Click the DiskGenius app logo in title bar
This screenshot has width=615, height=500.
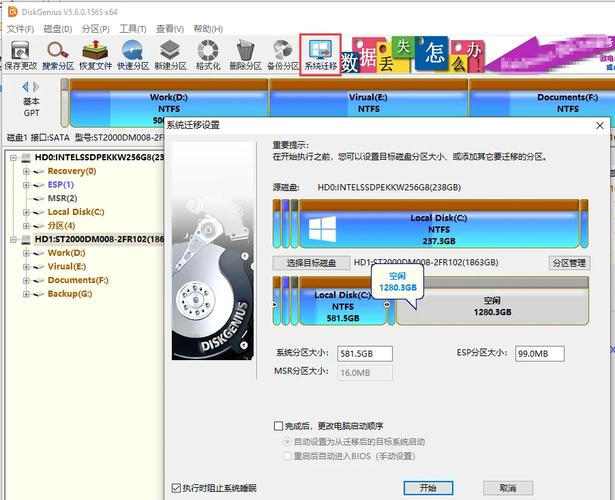[x=13, y=12]
